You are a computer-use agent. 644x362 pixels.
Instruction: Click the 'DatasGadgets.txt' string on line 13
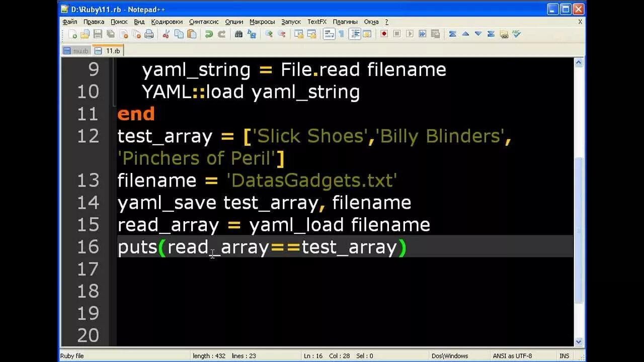click(312, 180)
